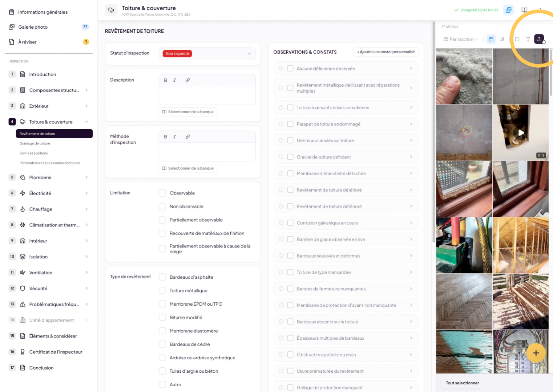Click info icon beside Débris accumulés sur toiture
Image resolution: width=553 pixels, height=392 pixels.
tap(281, 140)
